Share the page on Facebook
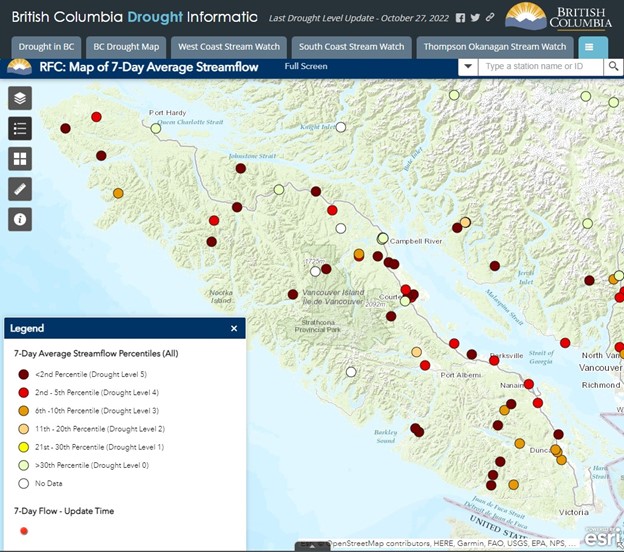The image size is (624, 552). click(x=460, y=18)
